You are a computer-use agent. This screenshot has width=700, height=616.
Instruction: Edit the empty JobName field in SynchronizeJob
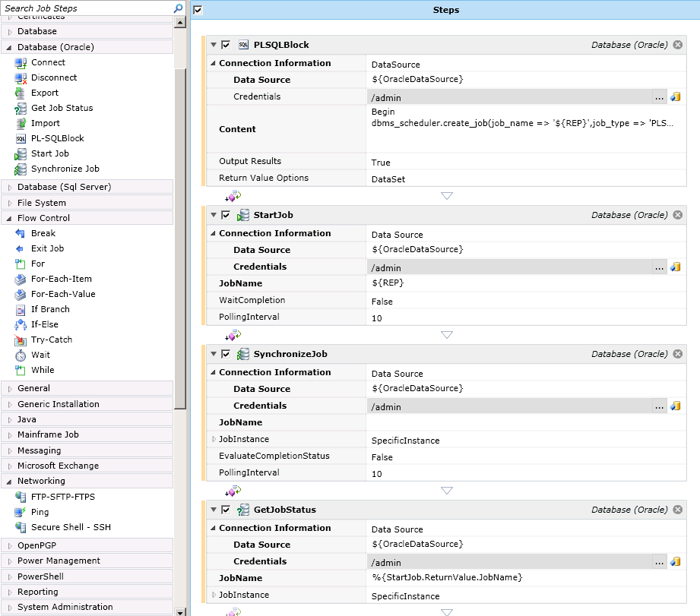(526, 422)
